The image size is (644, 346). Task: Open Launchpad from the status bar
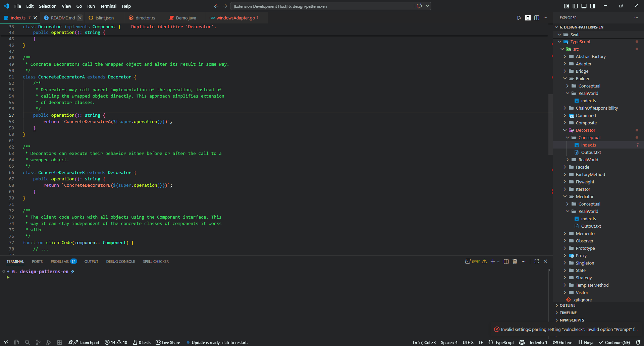click(84, 342)
